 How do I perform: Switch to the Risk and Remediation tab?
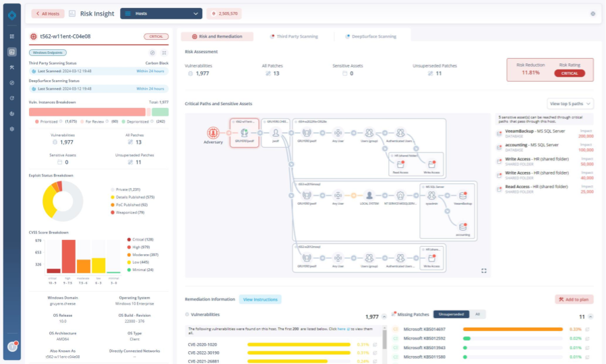pos(217,36)
